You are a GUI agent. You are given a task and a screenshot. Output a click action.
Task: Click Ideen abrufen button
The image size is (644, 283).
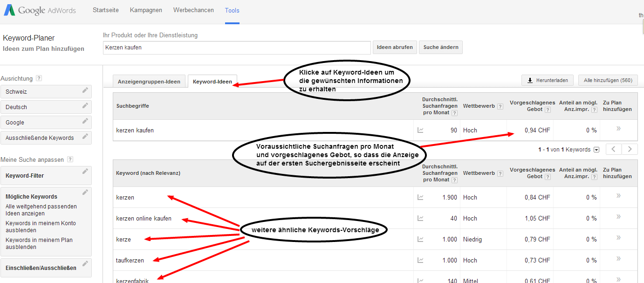click(x=395, y=47)
